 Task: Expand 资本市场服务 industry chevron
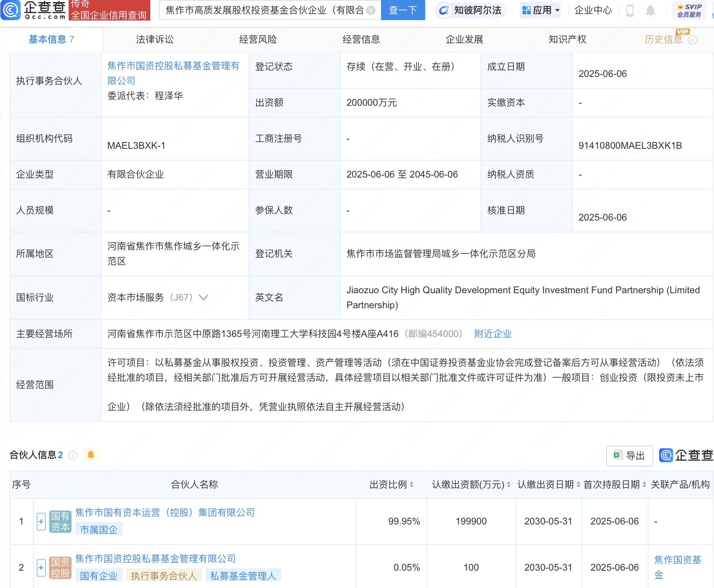coord(204,298)
